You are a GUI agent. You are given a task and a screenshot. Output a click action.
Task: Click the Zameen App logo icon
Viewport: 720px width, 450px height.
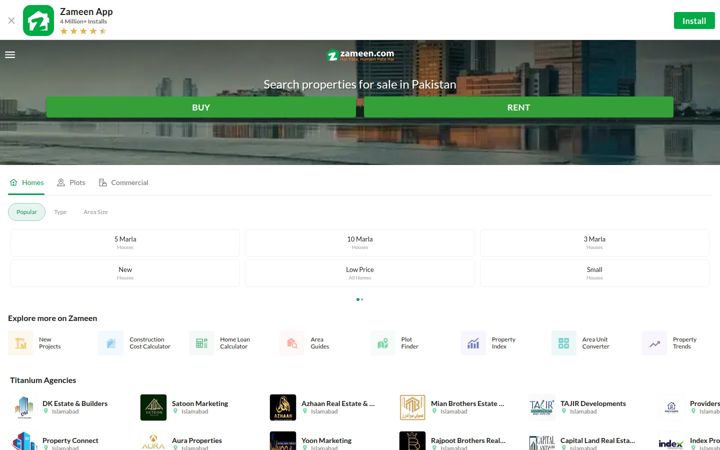[39, 20]
